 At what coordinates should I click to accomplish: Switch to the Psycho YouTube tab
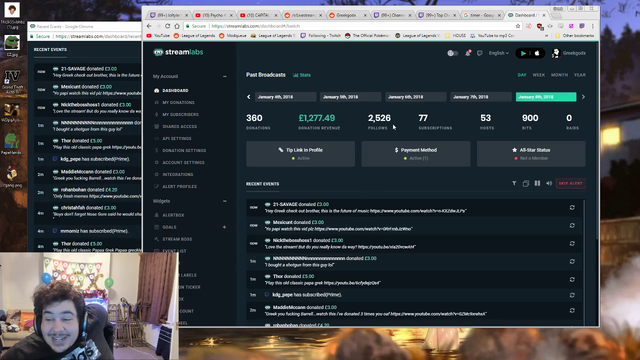213,15
